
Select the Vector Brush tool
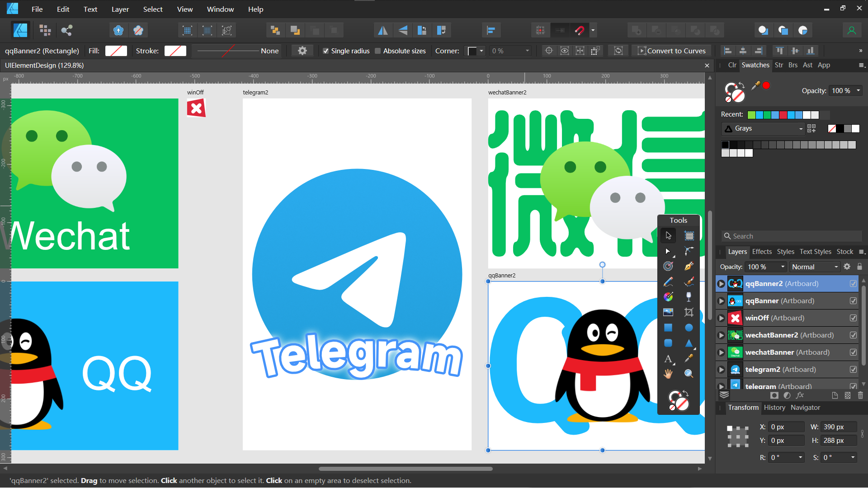point(689,282)
